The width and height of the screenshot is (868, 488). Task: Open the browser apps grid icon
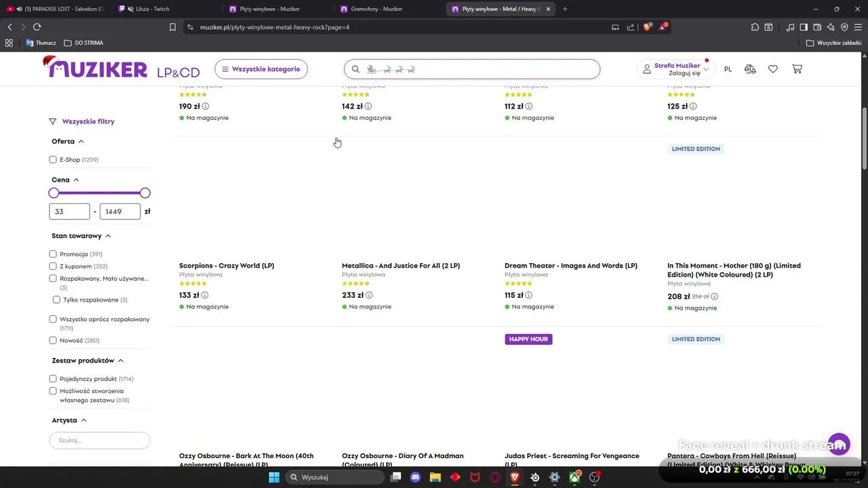pyautogui.click(x=9, y=43)
